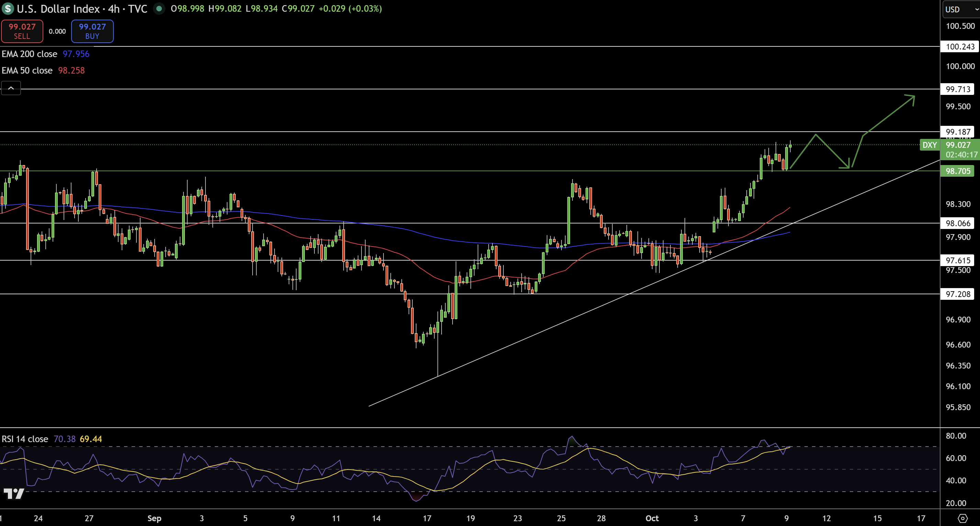Click the 99.713 horizontal line price label
The height and width of the screenshot is (526, 980).
(958, 89)
